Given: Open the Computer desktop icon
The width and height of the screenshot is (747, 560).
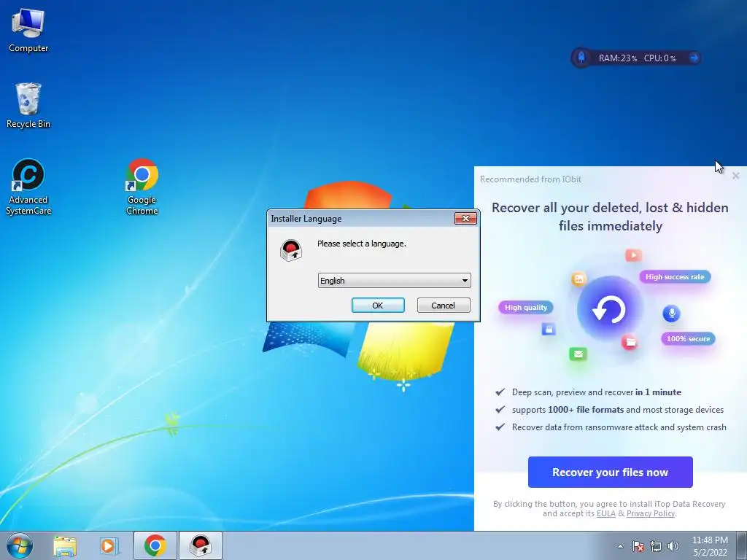Looking at the screenshot, I should [x=28, y=31].
